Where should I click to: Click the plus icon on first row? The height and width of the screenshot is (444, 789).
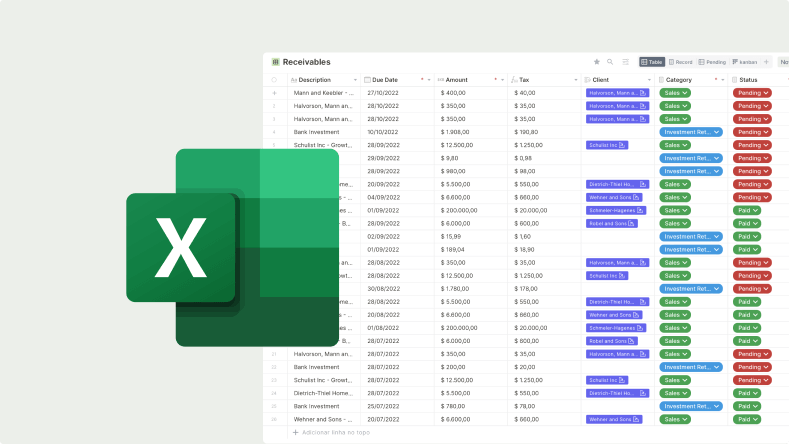click(274, 93)
